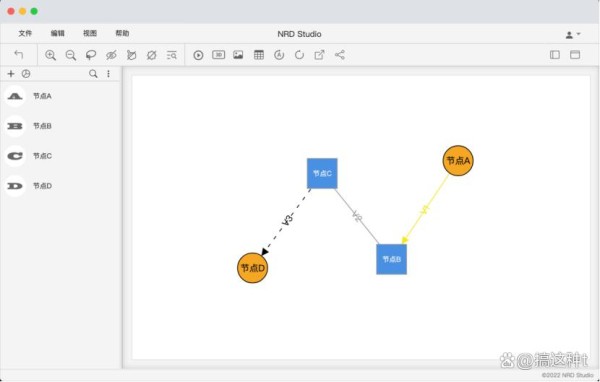Toggle the left sidebar panel layout
Viewport: 600px width, 382px height.
pyautogui.click(x=555, y=55)
